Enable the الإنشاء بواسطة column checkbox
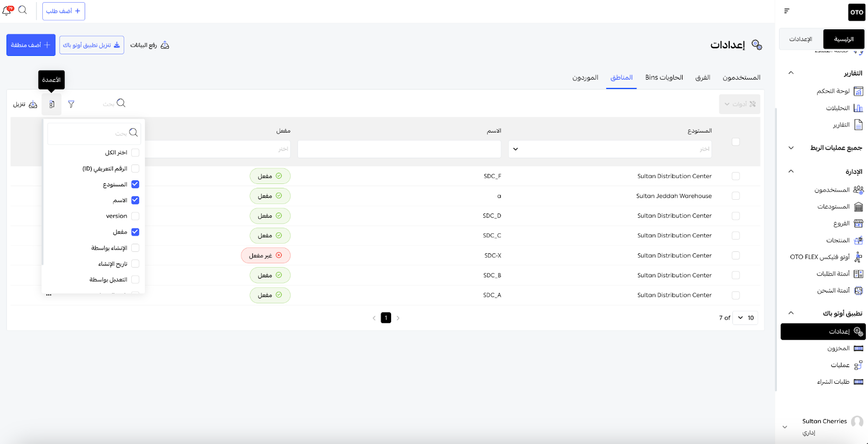868x444 pixels. click(135, 248)
